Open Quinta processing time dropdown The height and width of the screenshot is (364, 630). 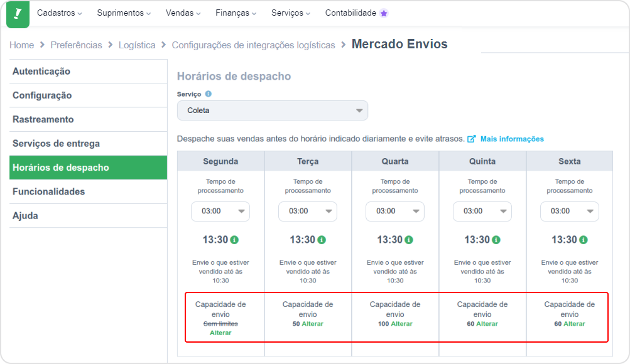482,211
